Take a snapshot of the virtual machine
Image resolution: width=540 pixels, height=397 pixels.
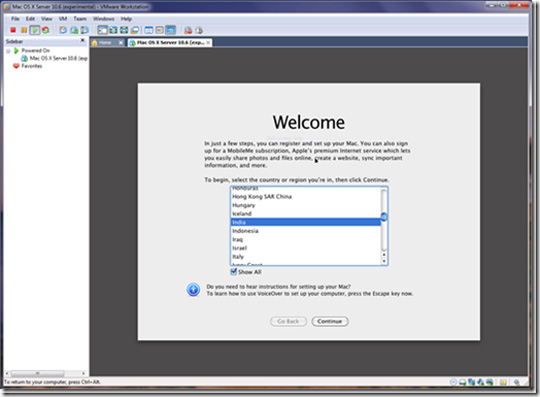click(63, 30)
